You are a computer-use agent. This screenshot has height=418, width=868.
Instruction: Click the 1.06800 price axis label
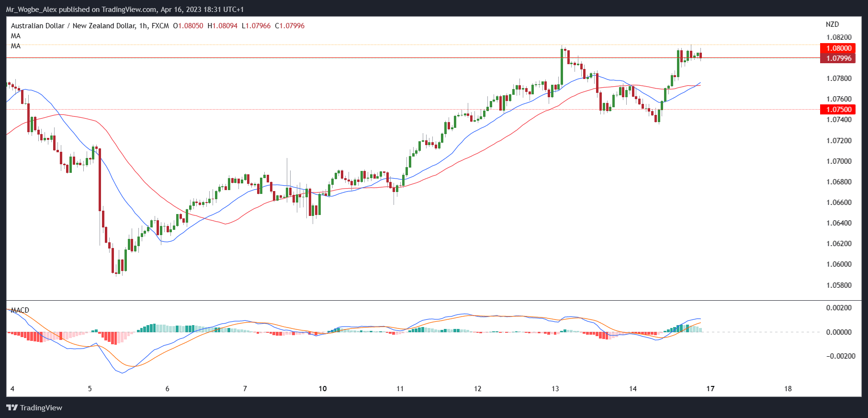(839, 182)
